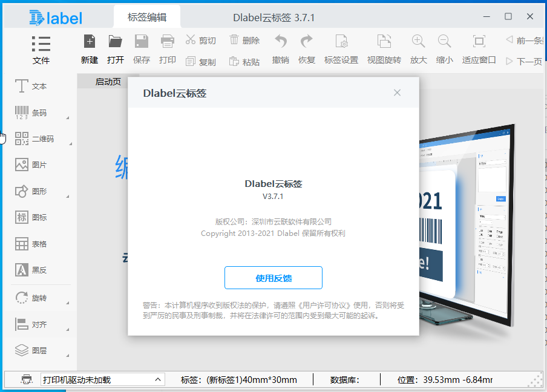Redo action with 恢复
This screenshot has width=547, height=392.
307,50
